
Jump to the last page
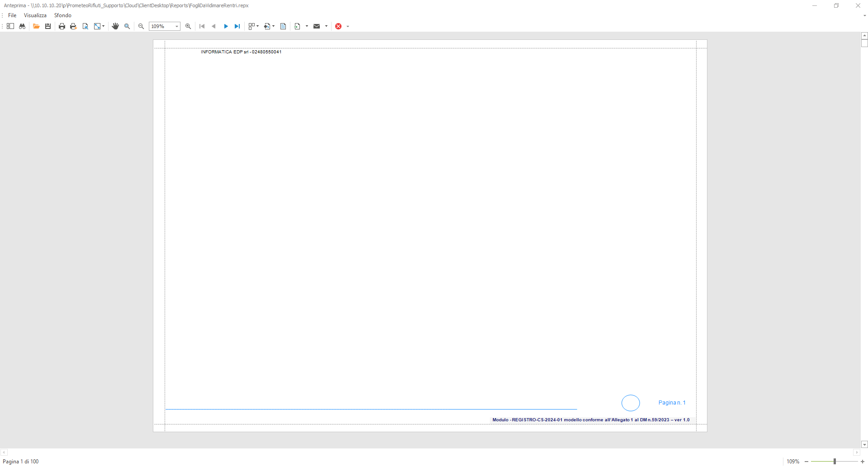coord(237,26)
